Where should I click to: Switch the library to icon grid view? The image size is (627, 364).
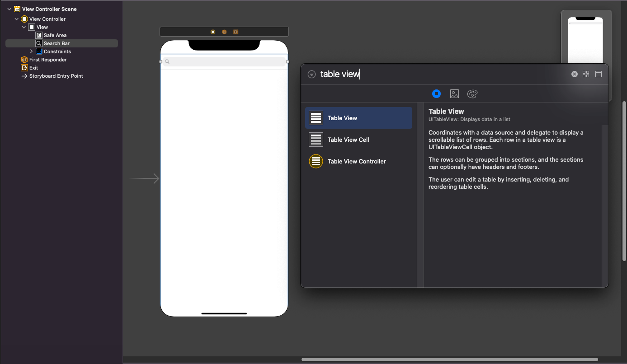pyautogui.click(x=586, y=74)
